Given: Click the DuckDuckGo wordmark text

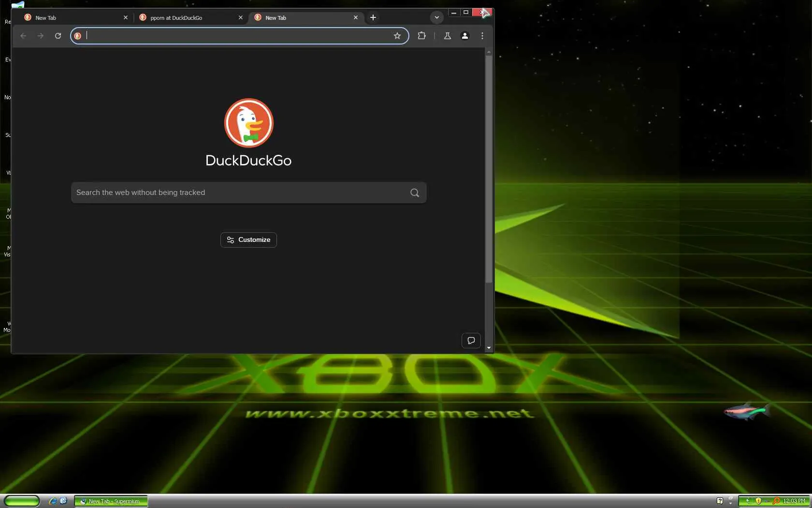Looking at the screenshot, I should pos(248,161).
